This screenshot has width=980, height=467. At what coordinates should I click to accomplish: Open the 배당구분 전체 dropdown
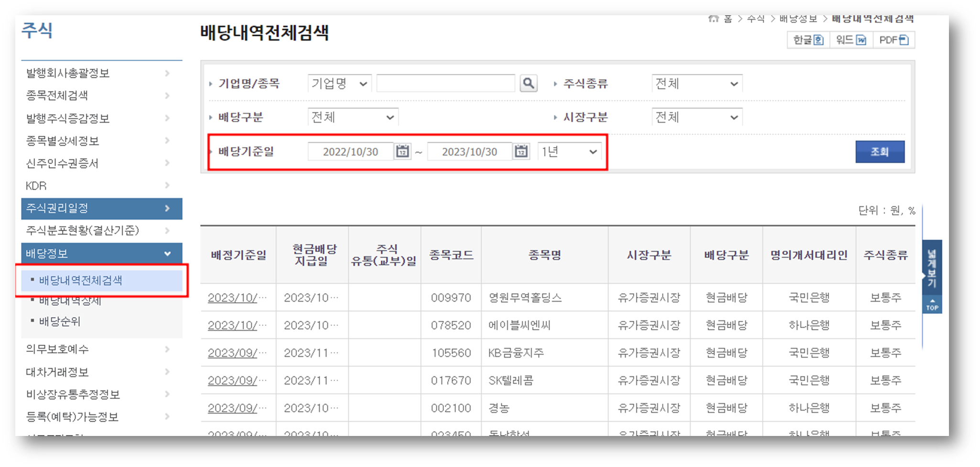pos(353,117)
